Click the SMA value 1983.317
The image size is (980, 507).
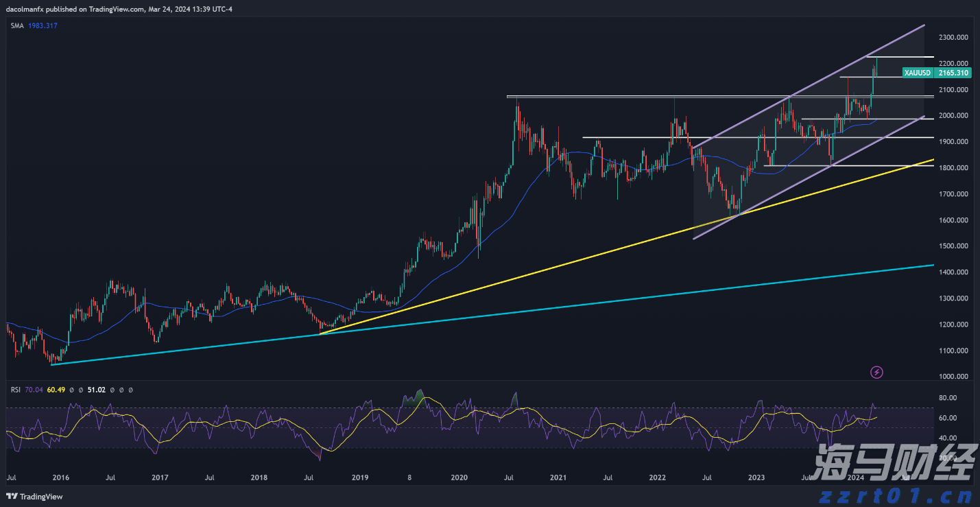click(43, 25)
